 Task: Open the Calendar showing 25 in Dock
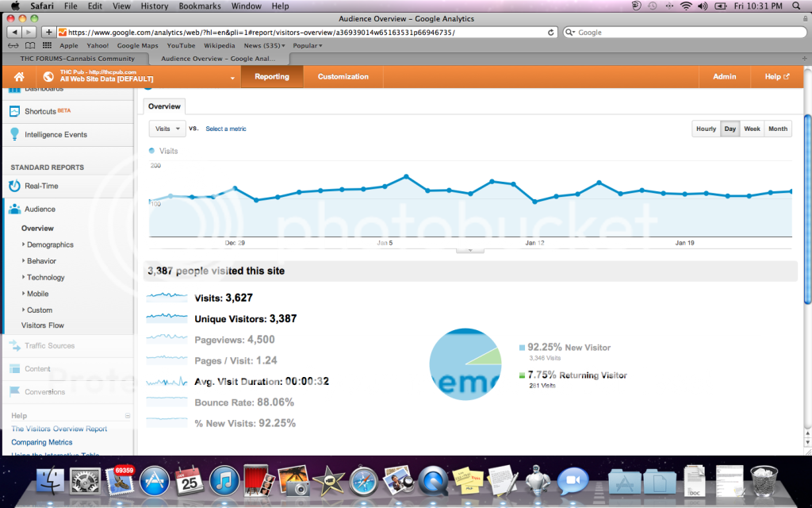pos(189,480)
